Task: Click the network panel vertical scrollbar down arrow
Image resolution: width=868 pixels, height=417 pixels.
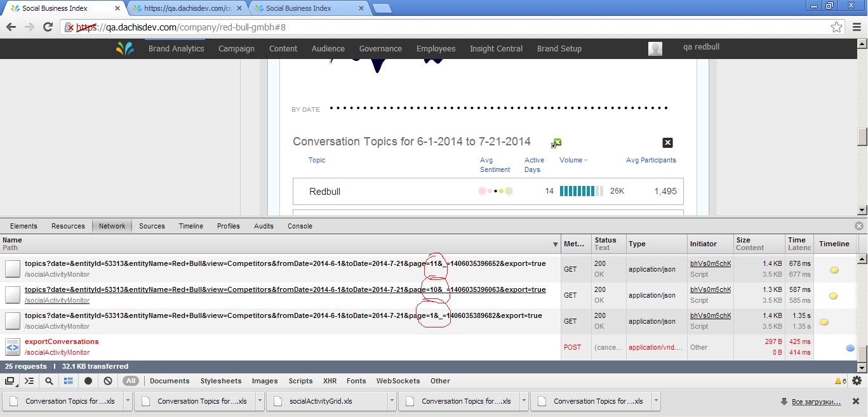Action: [x=862, y=367]
